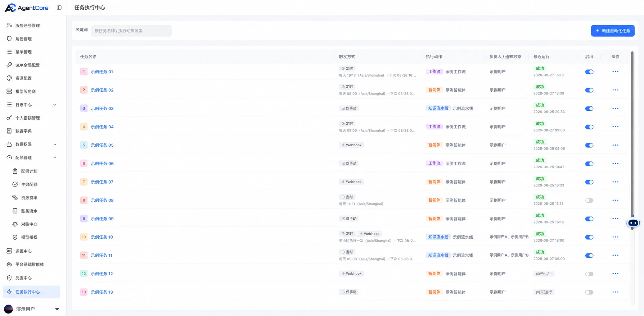Open the 示例任务 11 link
This screenshot has width=644, height=316.
102,255
